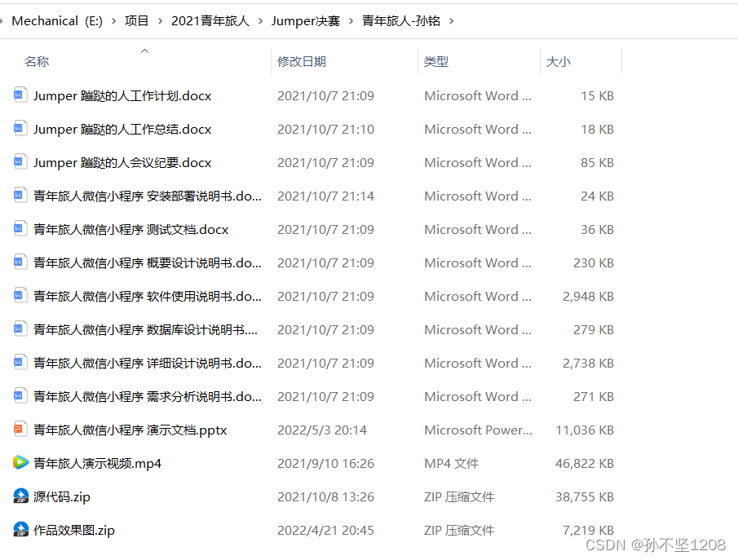This screenshot has width=738, height=560.
Task: Select 青年旅人微信小程序 软件使用说明书 file name
Action: point(148,297)
